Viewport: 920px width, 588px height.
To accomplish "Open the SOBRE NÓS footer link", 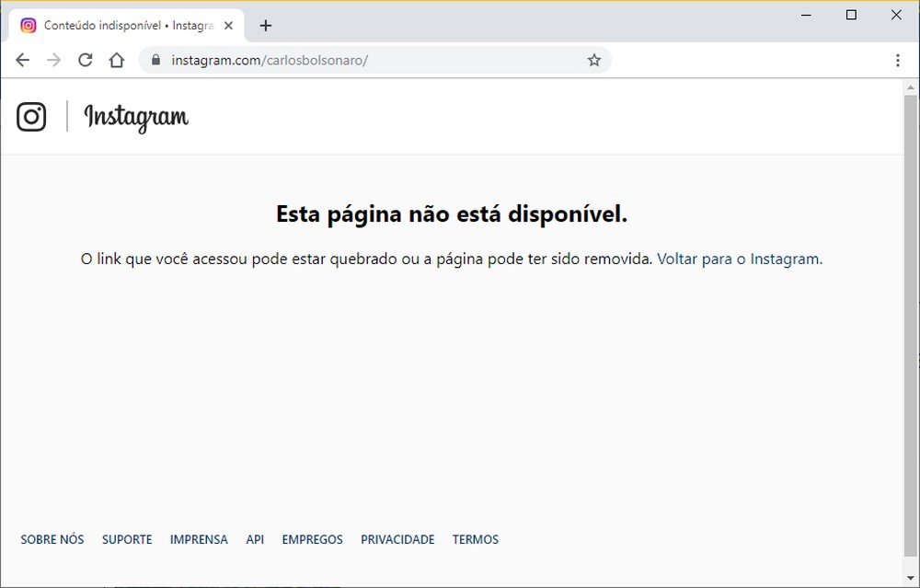I will (52, 539).
